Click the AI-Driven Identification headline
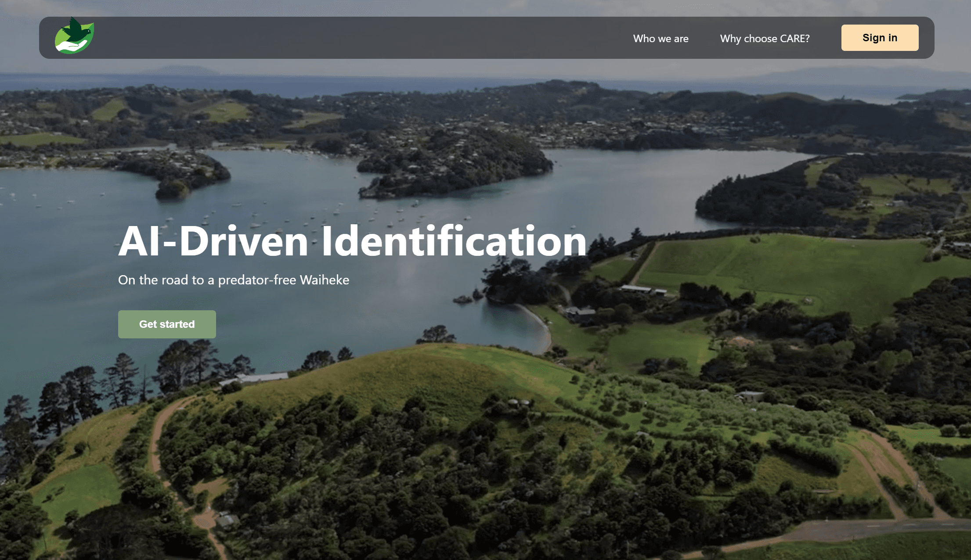 352,241
